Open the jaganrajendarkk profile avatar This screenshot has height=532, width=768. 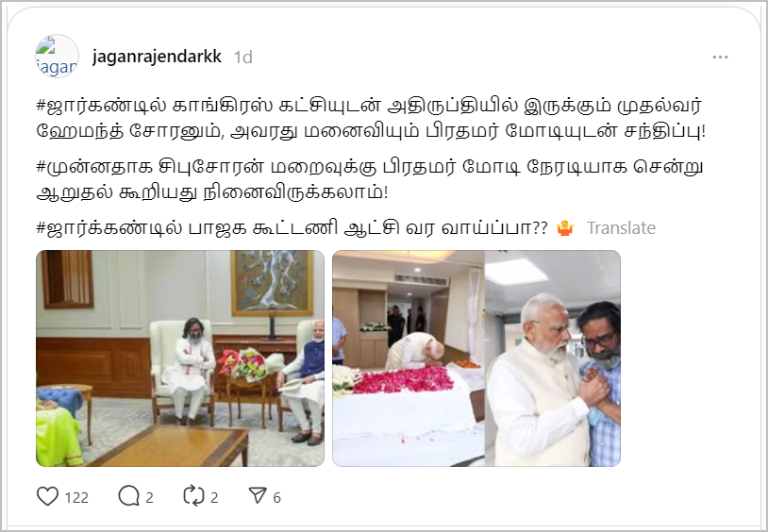(x=57, y=57)
